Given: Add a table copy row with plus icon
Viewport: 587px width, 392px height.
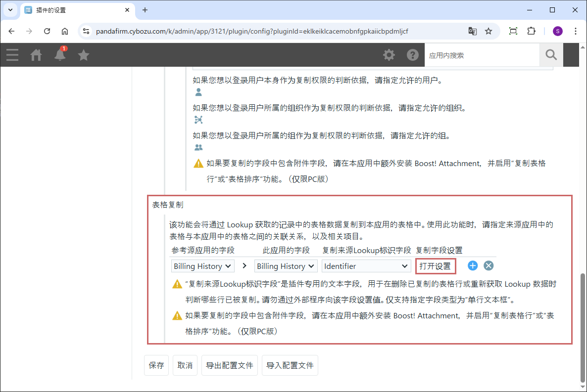Looking at the screenshot, I should tap(473, 266).
